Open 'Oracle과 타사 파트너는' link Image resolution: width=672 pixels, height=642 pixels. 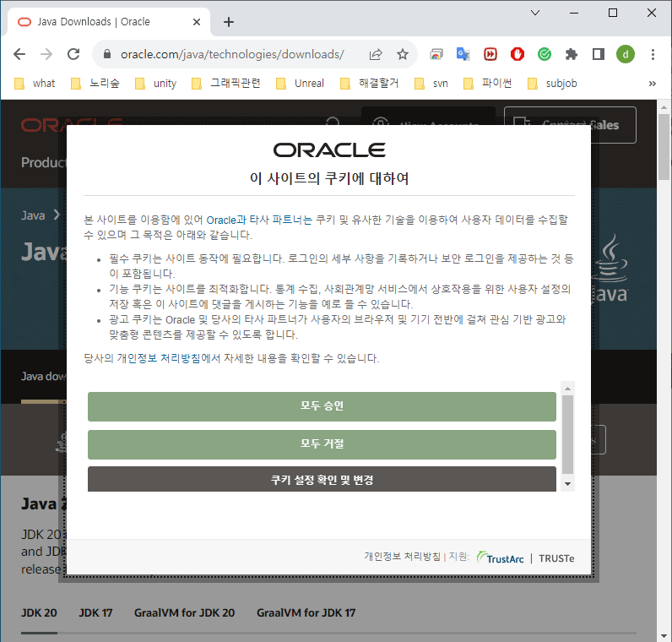pos(259,220)
